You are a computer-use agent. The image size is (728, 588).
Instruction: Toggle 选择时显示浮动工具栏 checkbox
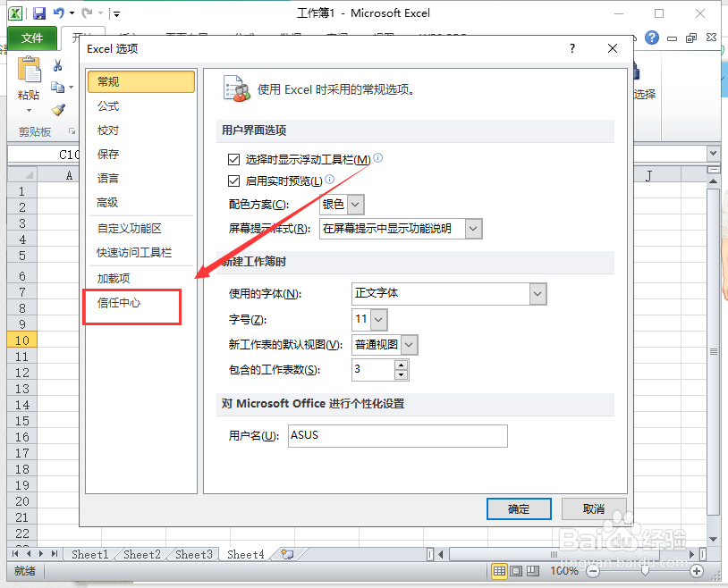pyautogui.click(x=233, y=160)
